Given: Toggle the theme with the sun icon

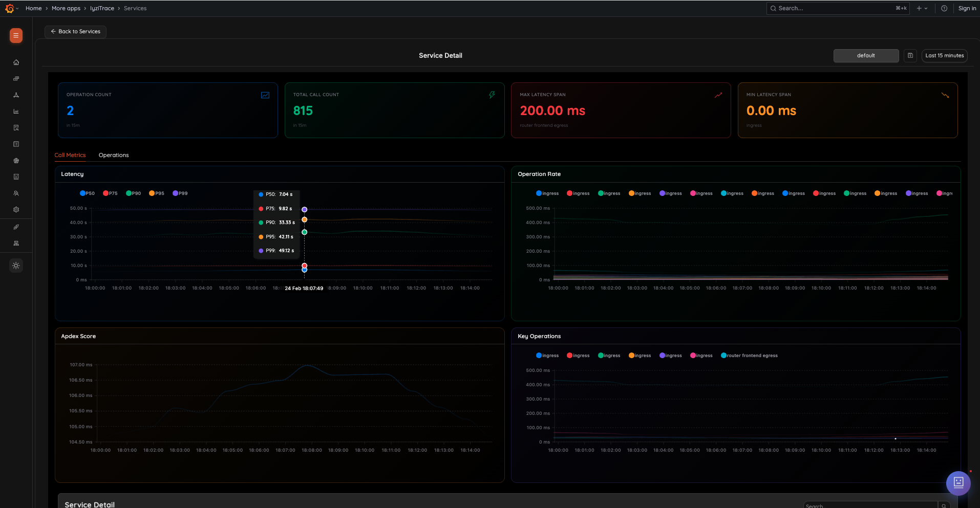Looking at the screenshot, I should [16, 266].
